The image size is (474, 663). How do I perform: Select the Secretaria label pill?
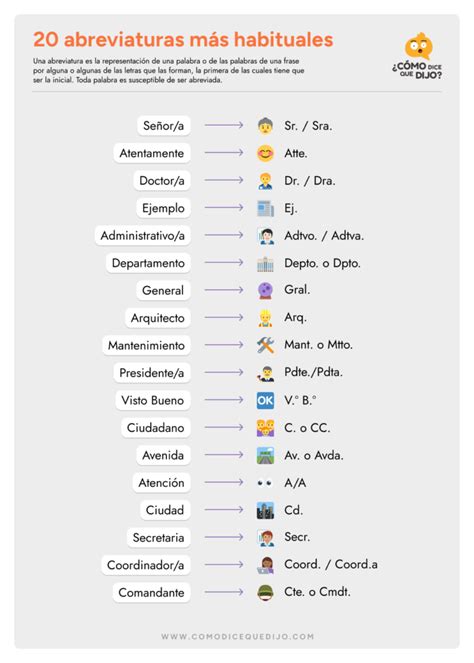[159, 537]
